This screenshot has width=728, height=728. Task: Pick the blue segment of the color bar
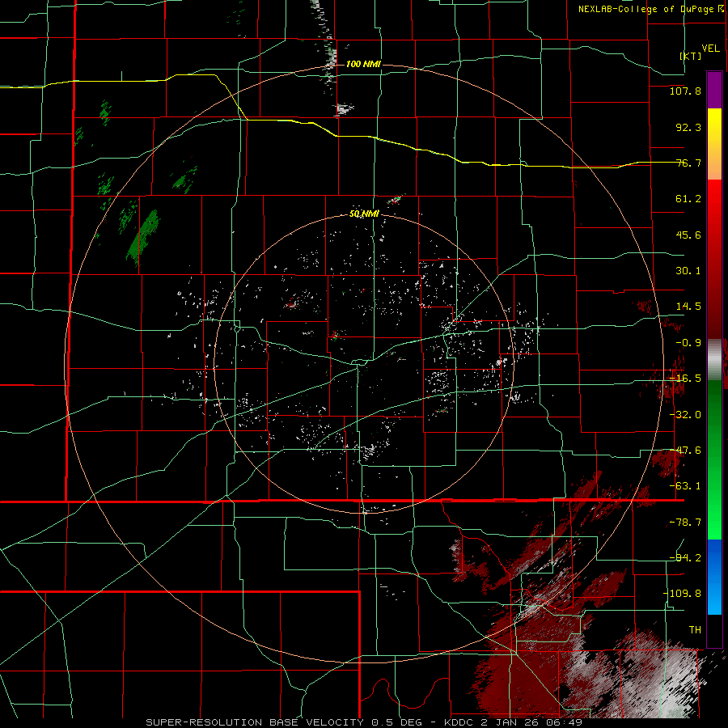click(x=714, y=577)
